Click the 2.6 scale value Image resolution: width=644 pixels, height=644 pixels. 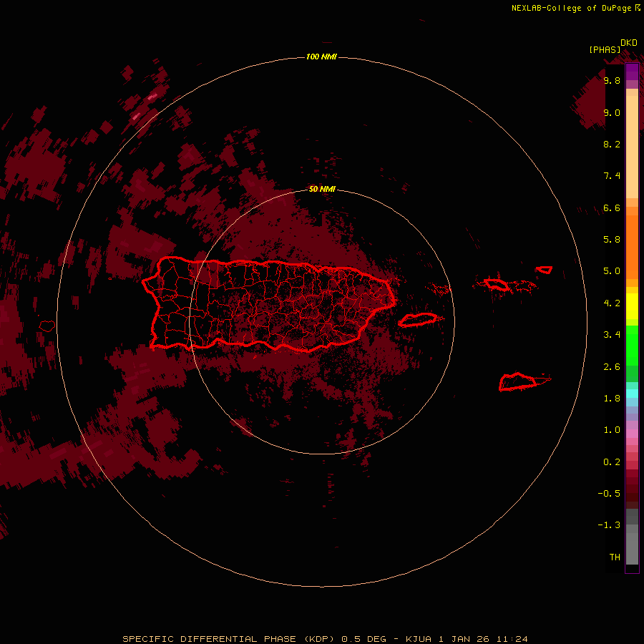click(x=612, y=367)
